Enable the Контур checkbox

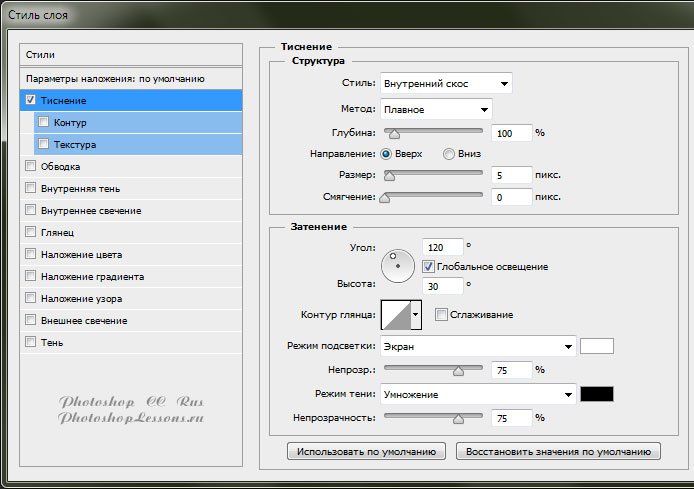point(44,122)
